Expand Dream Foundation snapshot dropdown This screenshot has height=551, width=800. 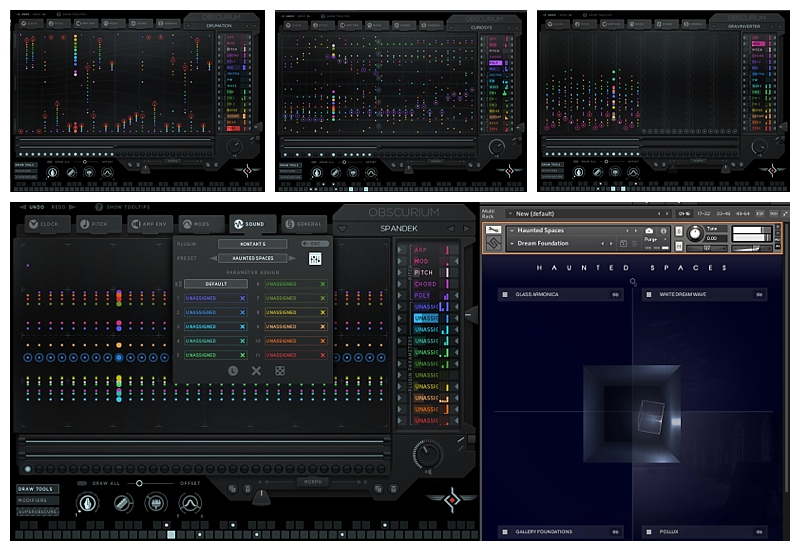512,243
